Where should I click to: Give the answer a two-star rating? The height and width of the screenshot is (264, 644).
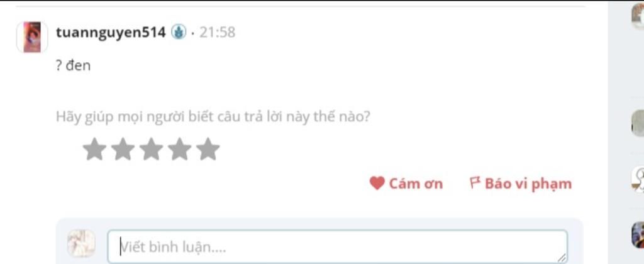[x=123, y=148]
